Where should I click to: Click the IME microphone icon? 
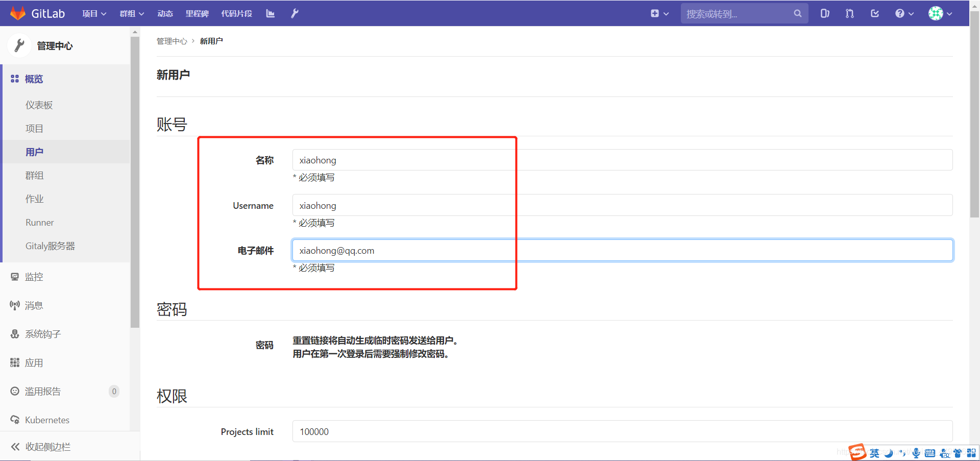pos(916,453)
